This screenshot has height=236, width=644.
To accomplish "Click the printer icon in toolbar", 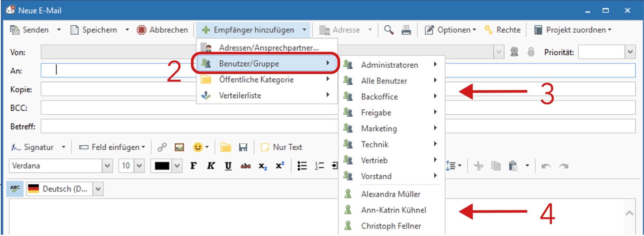I will [406, 30].
